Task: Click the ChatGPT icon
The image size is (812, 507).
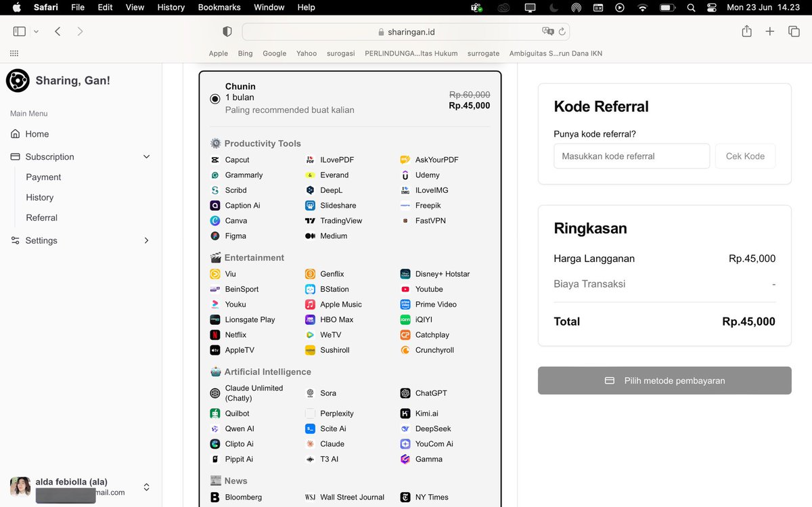Action: click(x=405, y=393)
